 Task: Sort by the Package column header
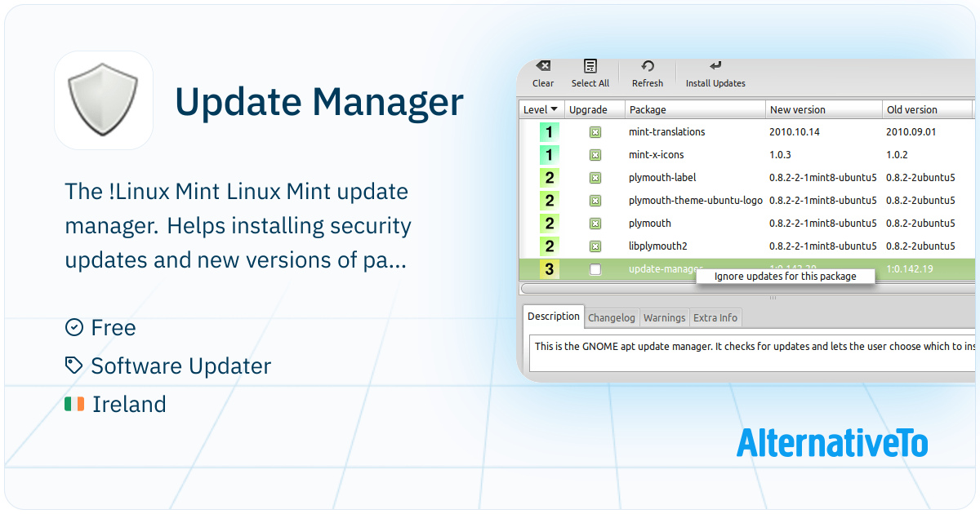(x=696, y=109)
